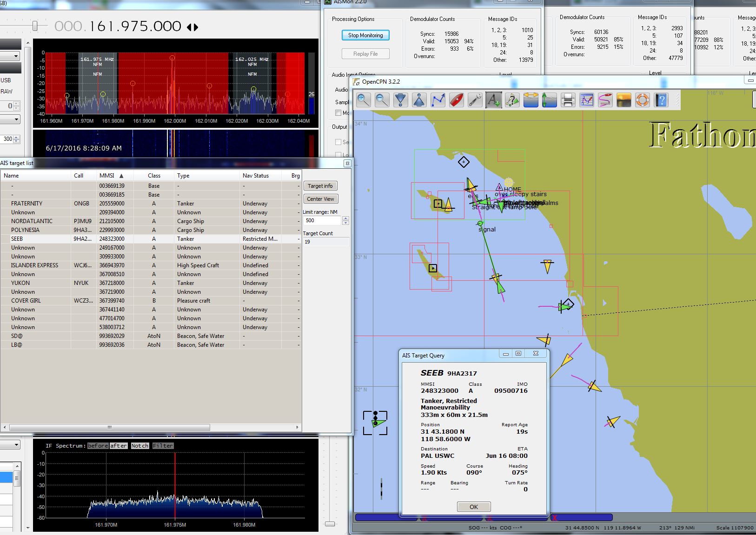Toggle chart text labels with the A icon

coord(493,99)
